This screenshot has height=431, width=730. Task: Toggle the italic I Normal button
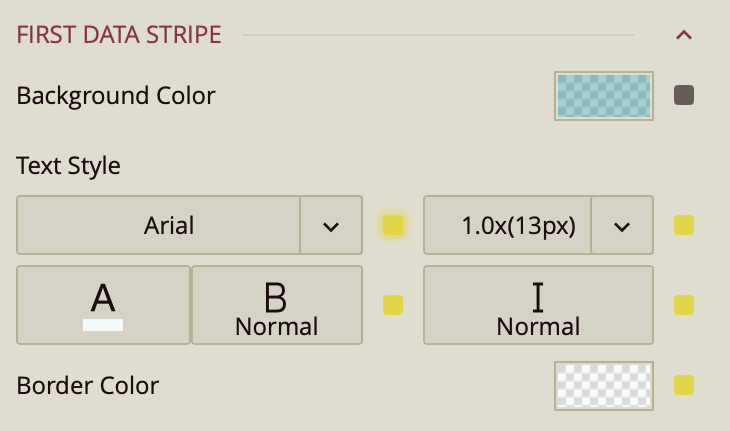[x=538, y=305]
